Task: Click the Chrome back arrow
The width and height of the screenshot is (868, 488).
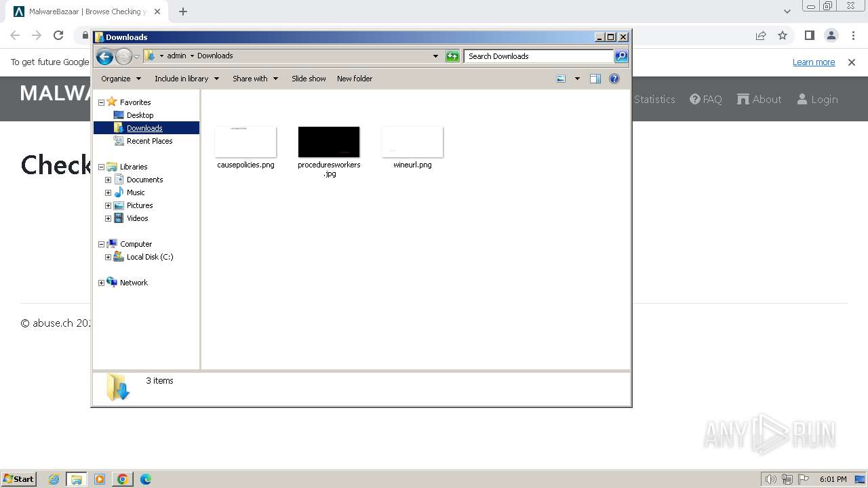Action: pos(15,35)
